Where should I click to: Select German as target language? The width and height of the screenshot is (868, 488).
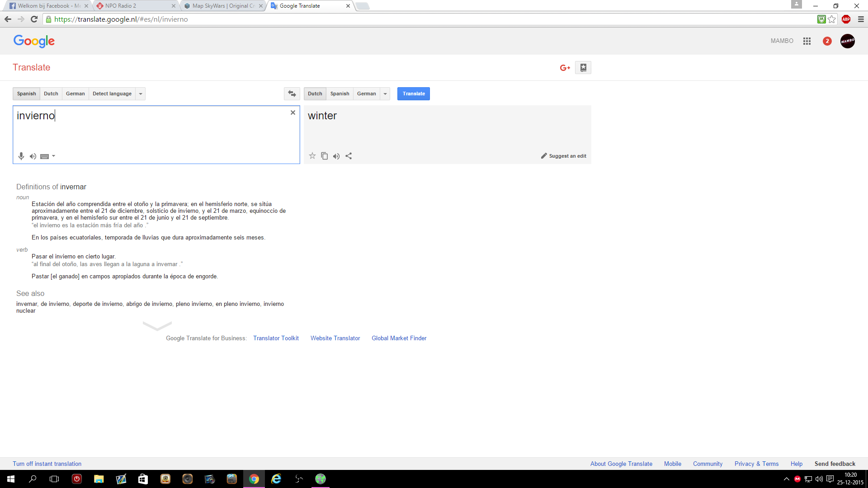click(x=367, y=94)
